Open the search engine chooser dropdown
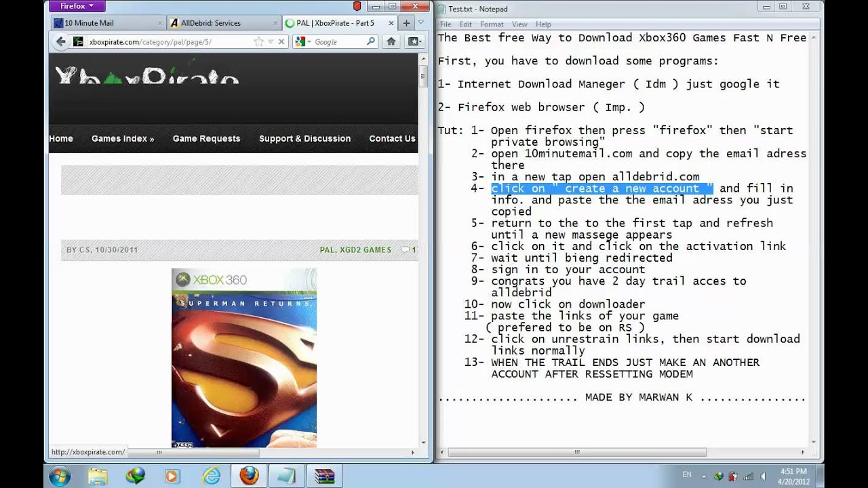Screen dimensions: 868x488 pos(309,42)
